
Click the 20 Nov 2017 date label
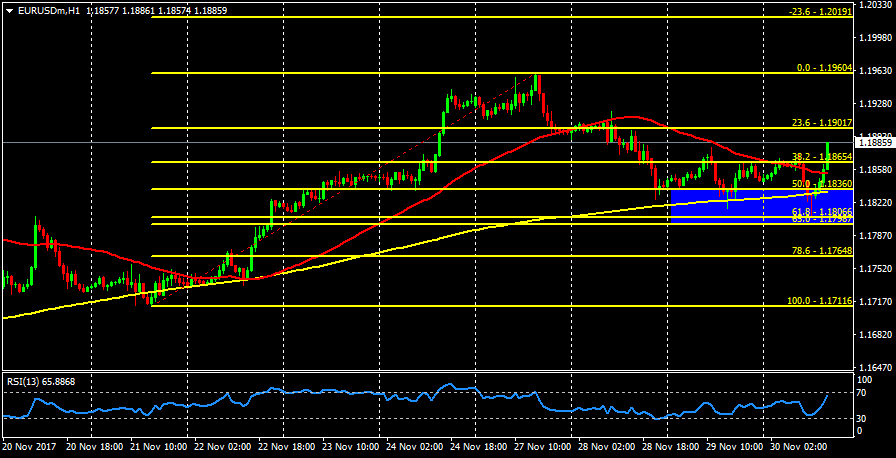tap(28, 449)
